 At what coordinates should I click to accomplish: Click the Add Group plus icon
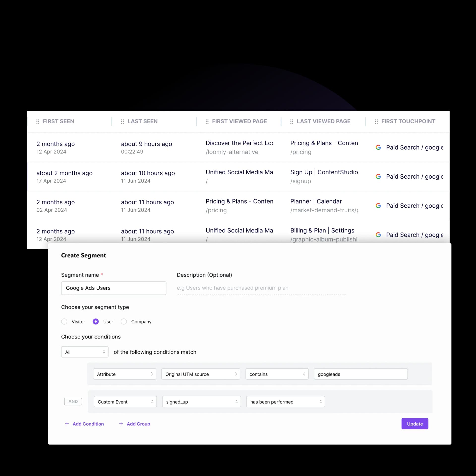pos(121,424)
